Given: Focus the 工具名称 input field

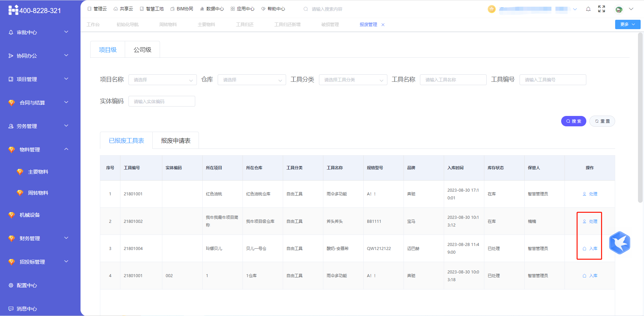Looking at the screenshot, I should (453, 80).
